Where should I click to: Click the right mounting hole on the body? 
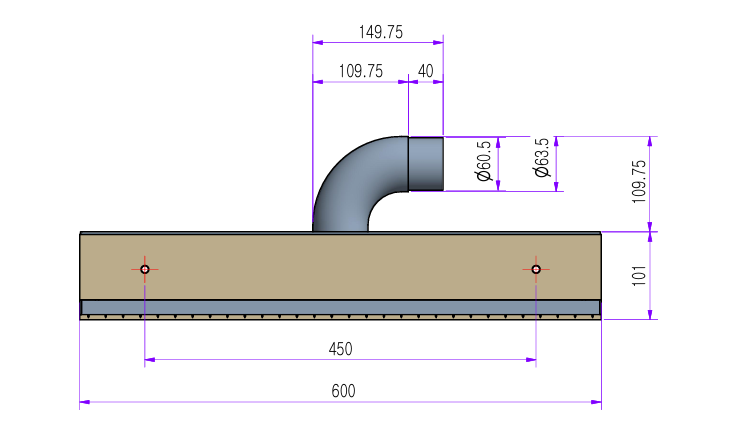click(x=536, y=269)
